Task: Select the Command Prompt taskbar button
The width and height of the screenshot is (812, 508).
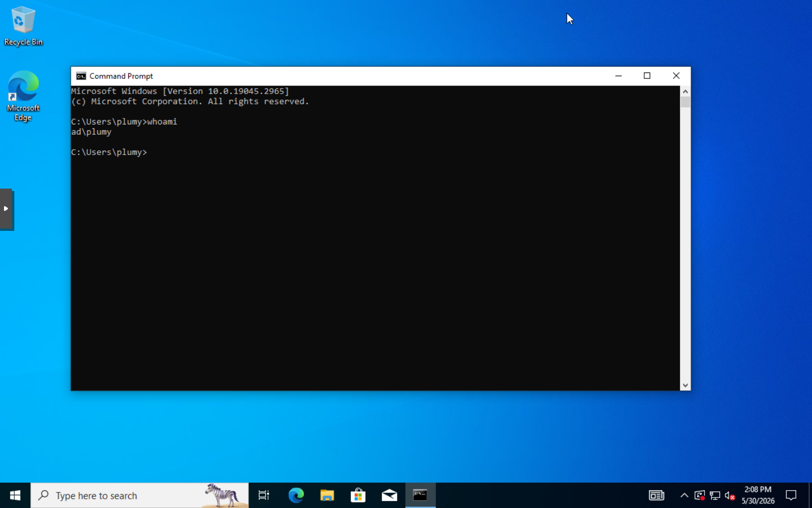Action: 420,495
